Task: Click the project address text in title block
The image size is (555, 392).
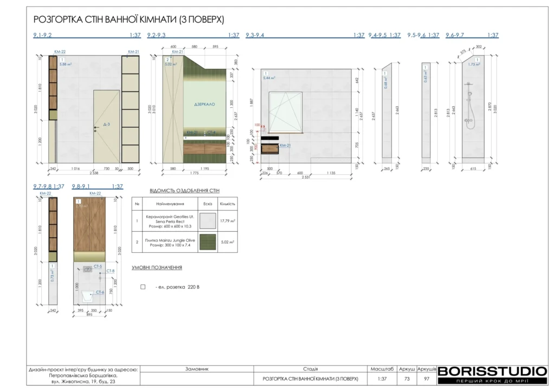Action: click(83, 375)
